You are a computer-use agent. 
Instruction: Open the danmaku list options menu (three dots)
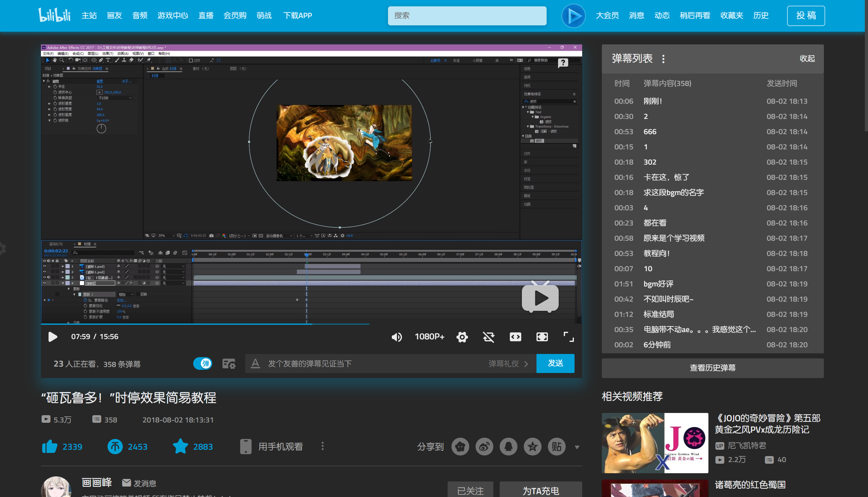click(663, 59)
